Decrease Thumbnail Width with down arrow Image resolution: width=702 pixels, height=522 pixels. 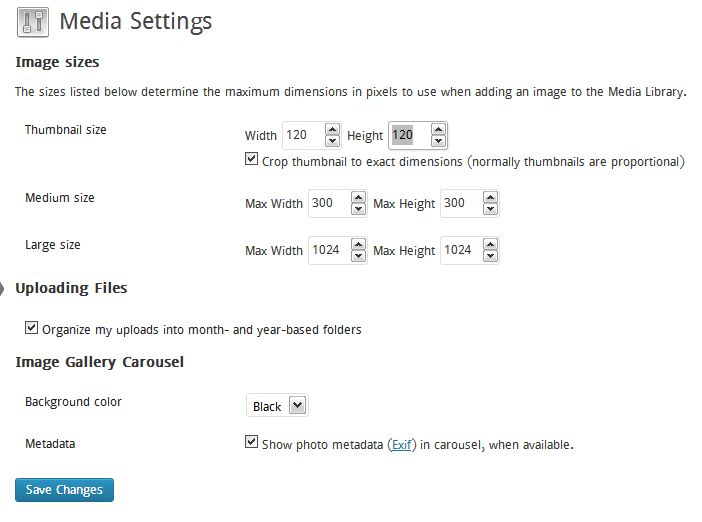point(332,141)
